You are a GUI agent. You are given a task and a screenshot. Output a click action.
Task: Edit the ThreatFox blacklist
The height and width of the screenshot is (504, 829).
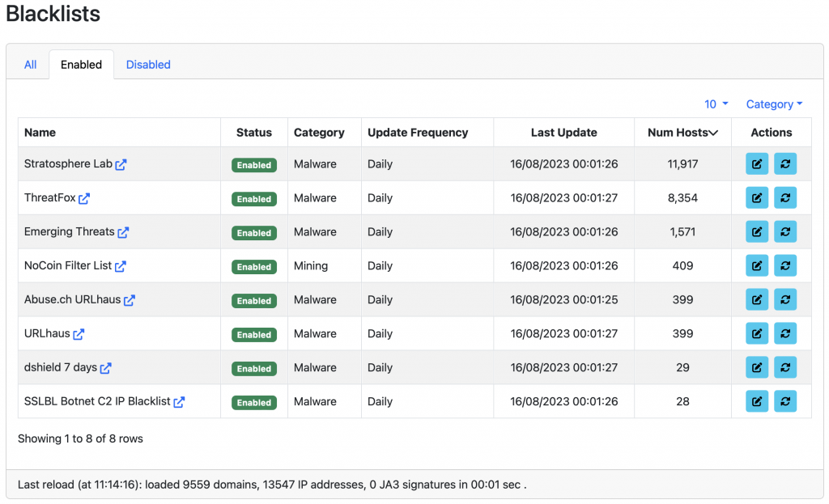(x=757, y=197)
